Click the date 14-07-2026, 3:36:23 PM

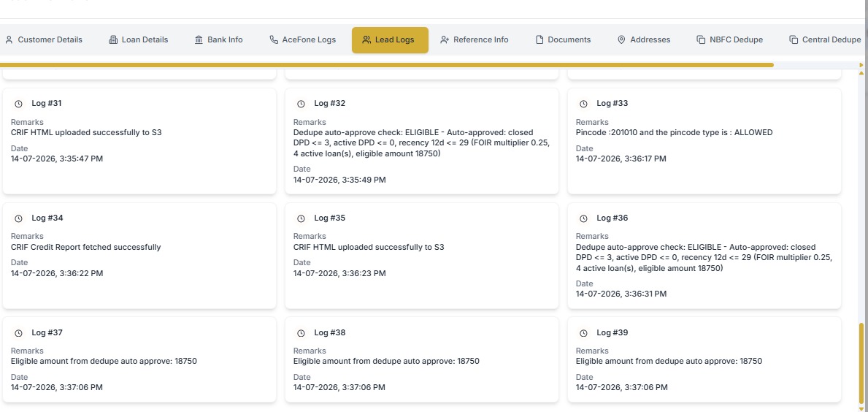click(x=339, y=273)
